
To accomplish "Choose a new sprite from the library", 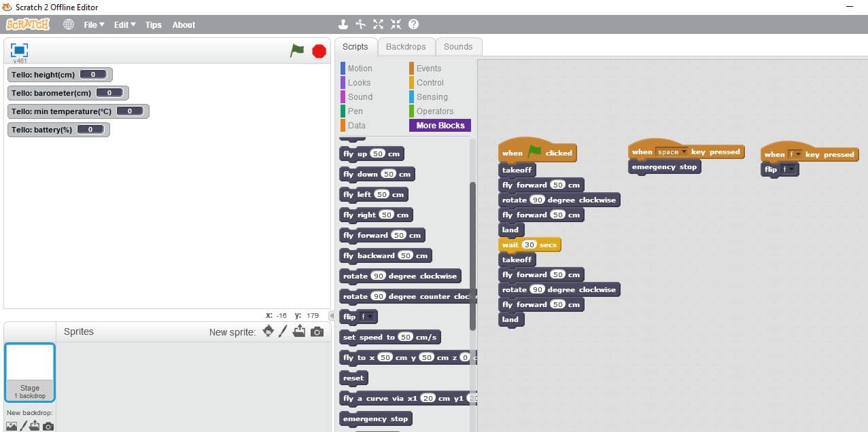I will coord(268,331).
